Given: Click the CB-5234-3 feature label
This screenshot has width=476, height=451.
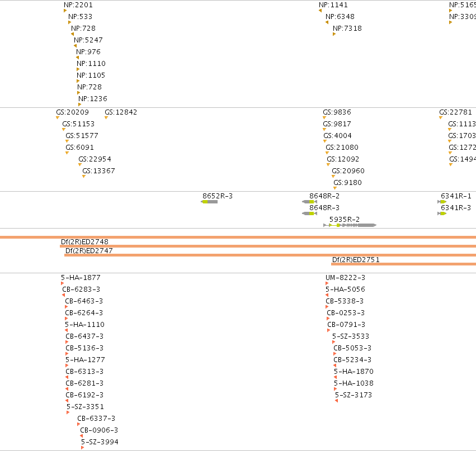Looking at the screenshot, I should 352,360.
